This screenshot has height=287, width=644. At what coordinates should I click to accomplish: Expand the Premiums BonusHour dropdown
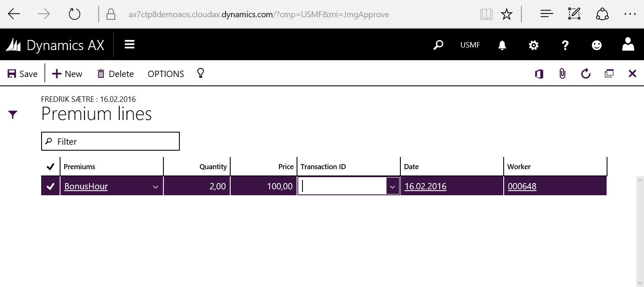[155, 187]
